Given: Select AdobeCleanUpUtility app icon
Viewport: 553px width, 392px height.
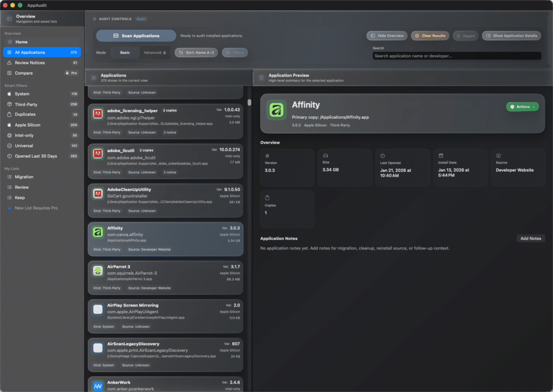Looking at the screenshot, I should [98, 193].
